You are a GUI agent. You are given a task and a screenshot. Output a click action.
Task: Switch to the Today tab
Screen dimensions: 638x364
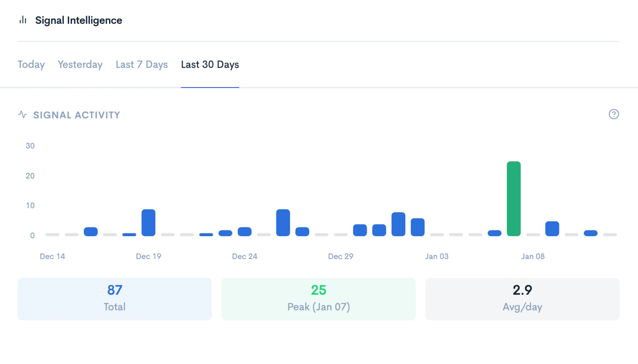pos(31,64)
